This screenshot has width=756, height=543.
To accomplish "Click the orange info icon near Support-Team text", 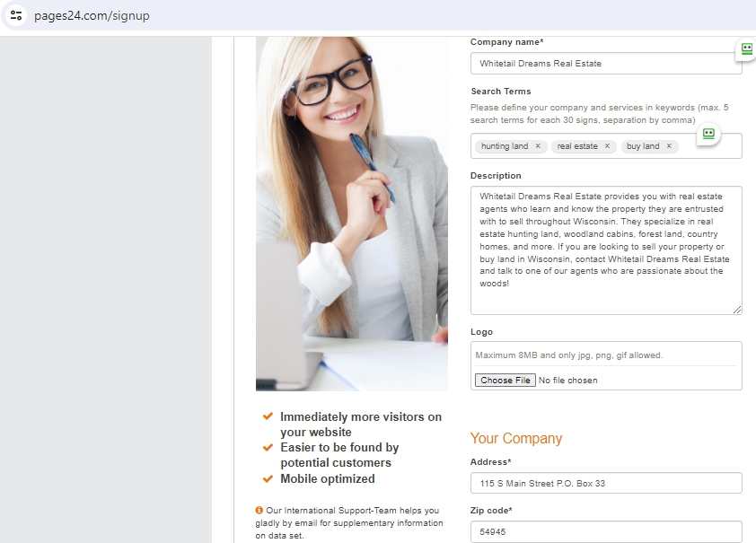I will [x=259, y=510].
